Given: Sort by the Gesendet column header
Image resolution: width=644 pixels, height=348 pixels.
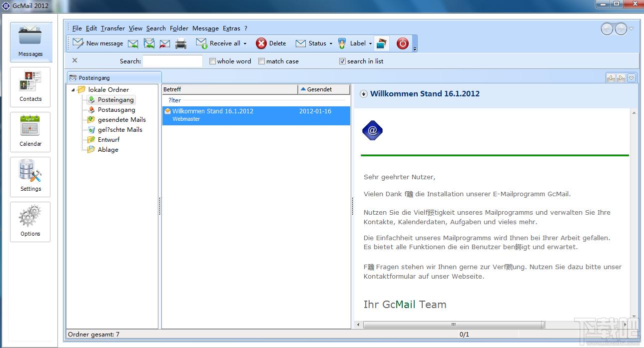Looking at the screenshot, I should point(324,89).
